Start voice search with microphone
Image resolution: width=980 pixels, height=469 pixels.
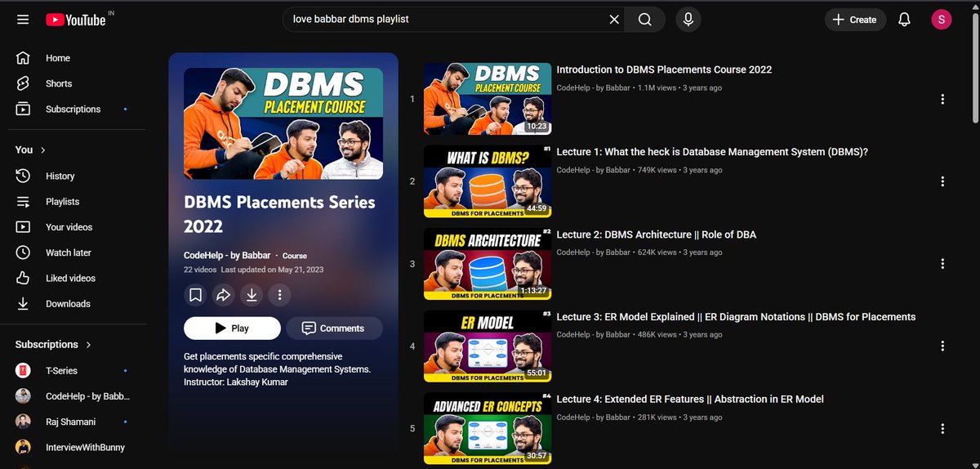click(688, 20)
